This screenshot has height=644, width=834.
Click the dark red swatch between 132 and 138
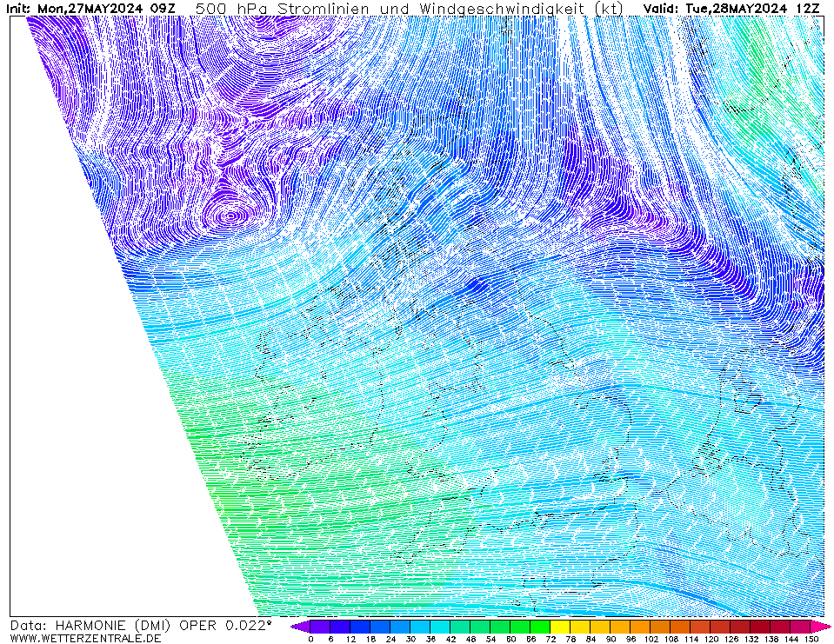[x=761, y=627]
